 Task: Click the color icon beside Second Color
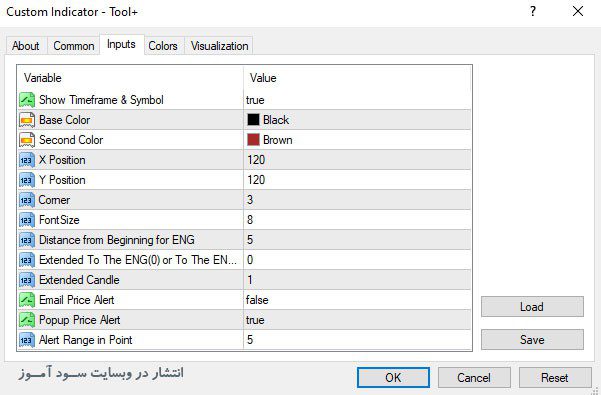pyautogui.click(x=27, y=140)
